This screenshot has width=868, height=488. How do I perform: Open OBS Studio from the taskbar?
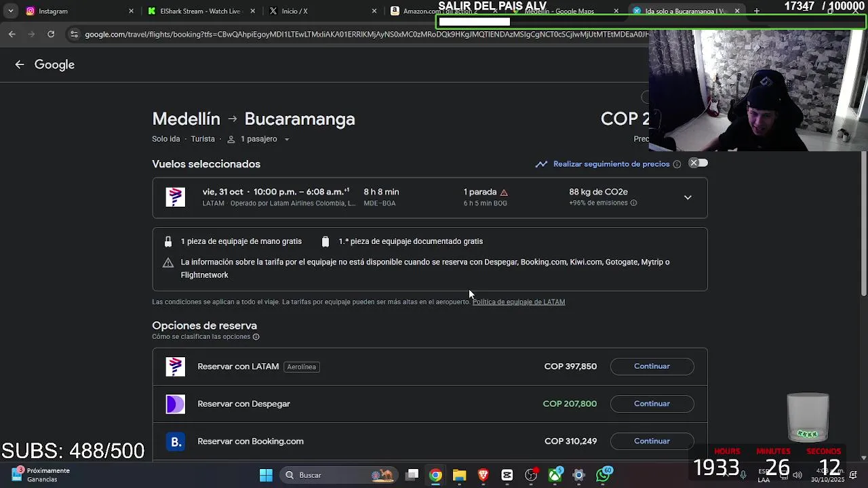pyautogui.click(x=532, y=475)
